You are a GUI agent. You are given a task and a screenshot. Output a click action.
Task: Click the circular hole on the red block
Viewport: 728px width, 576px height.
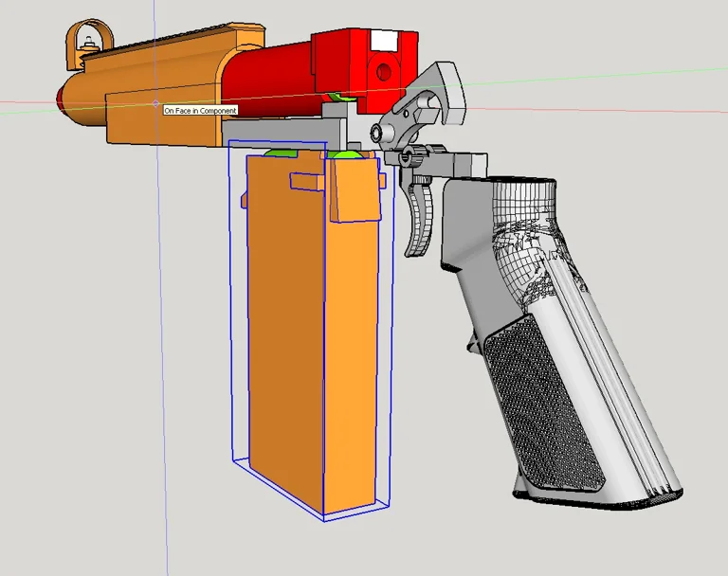pyautogui.click(x=384, y=71)
